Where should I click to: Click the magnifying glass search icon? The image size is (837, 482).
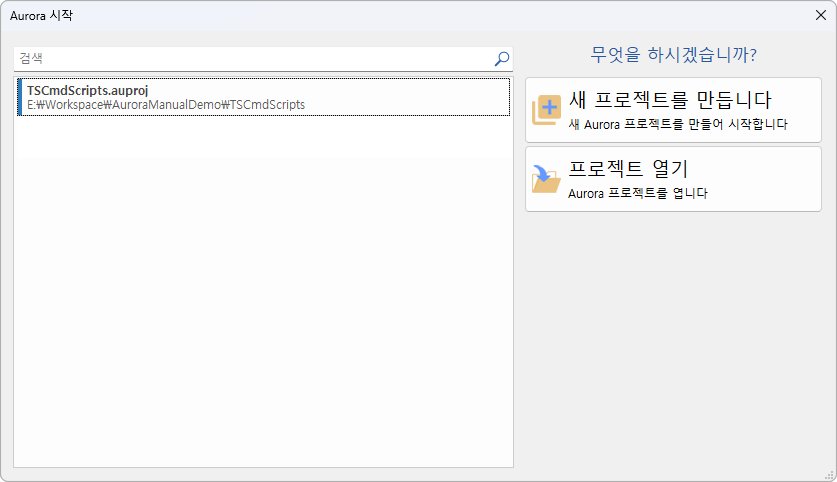[x=502, y=59]
